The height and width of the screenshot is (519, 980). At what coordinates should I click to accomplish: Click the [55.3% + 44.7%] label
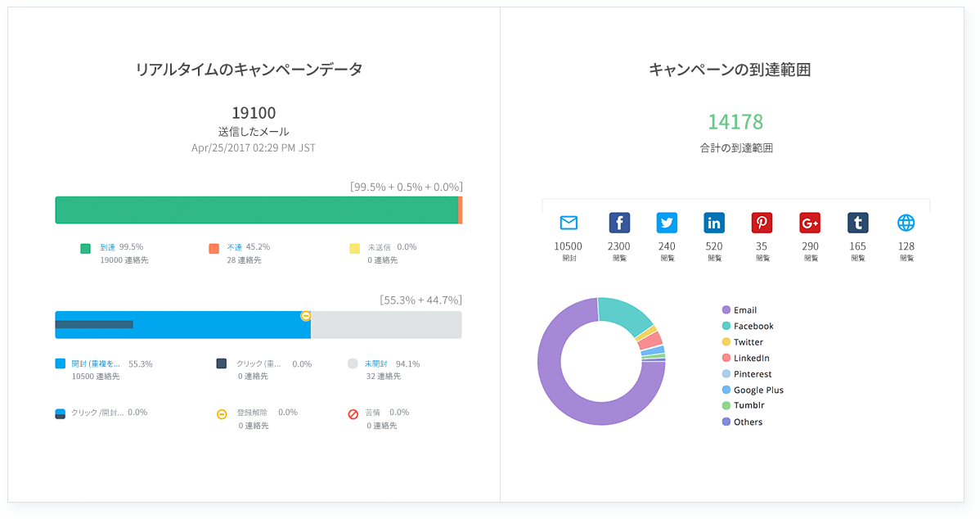(x=421, y=300)
